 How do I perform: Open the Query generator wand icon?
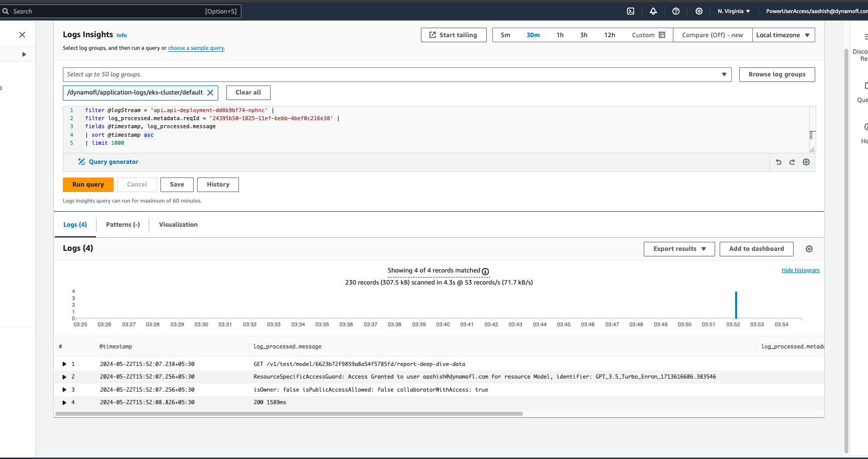click(81, 162)
